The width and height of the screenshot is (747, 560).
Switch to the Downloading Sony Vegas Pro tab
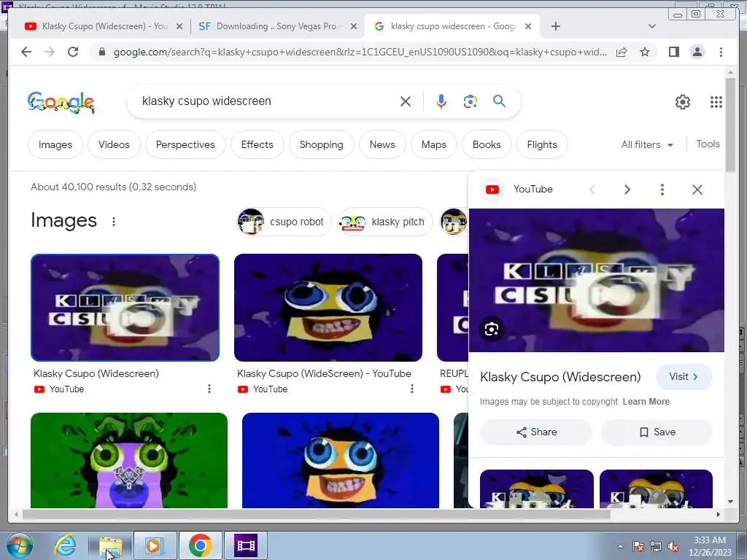(x=276, y=26)
